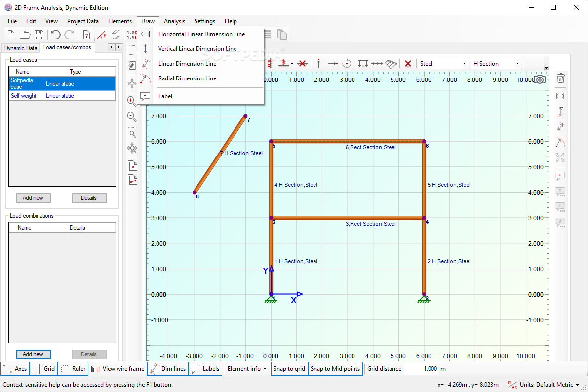Delete support with crossed support icon

(x=302, y=63)
